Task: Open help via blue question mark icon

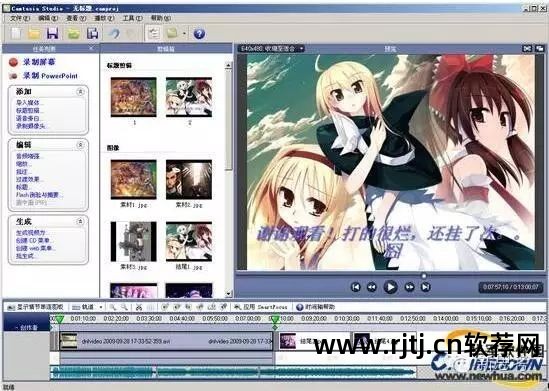Action: point(199,34)
